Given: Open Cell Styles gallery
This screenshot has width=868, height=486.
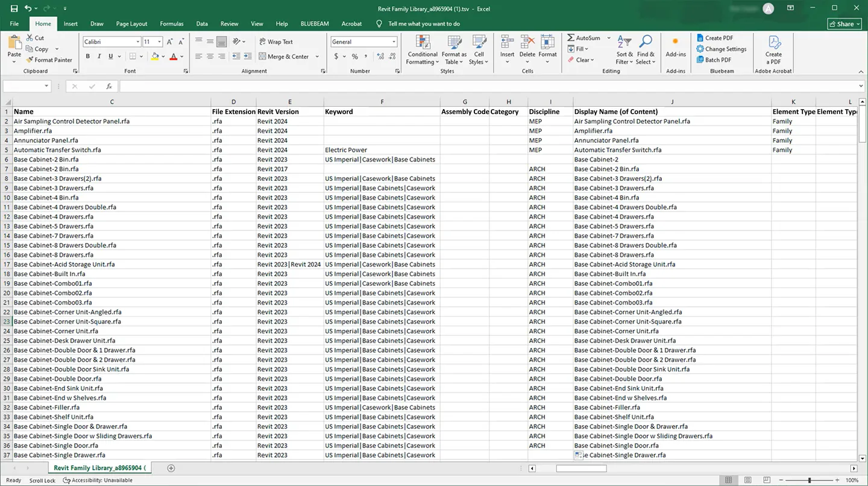Looking at the screenshot, I should 479,49.
